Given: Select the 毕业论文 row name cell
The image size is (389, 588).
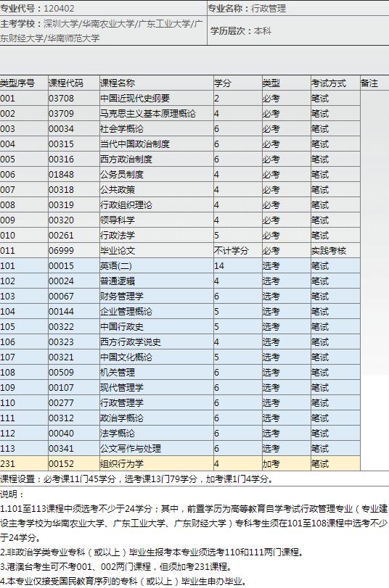Looking at the screenshot, I should 156,251.
